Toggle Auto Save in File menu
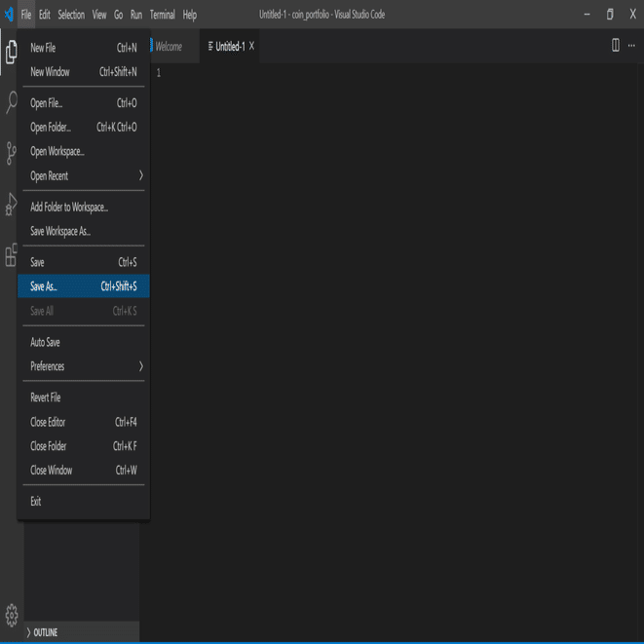This screenshot has height=644, width=644. [x=84, y=342]
